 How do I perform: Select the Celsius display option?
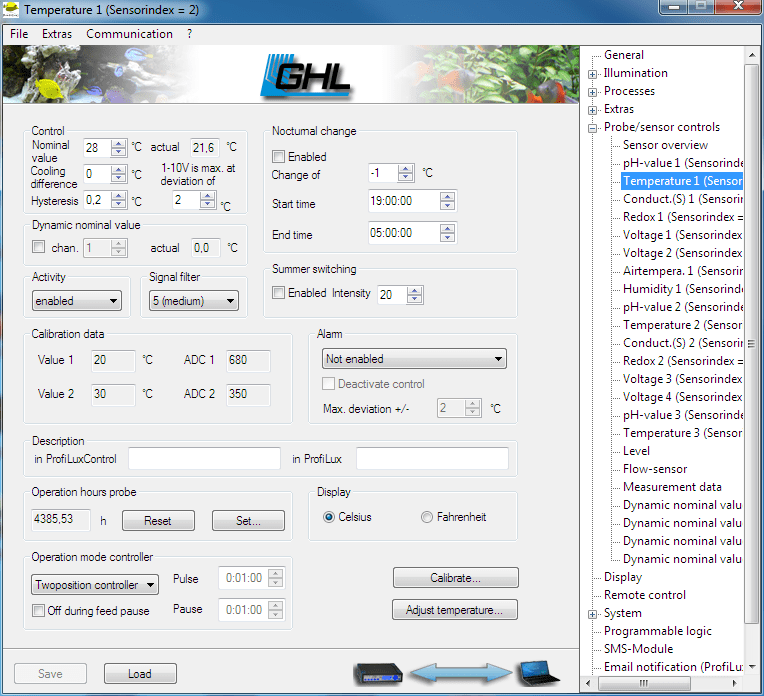point(329,517)
